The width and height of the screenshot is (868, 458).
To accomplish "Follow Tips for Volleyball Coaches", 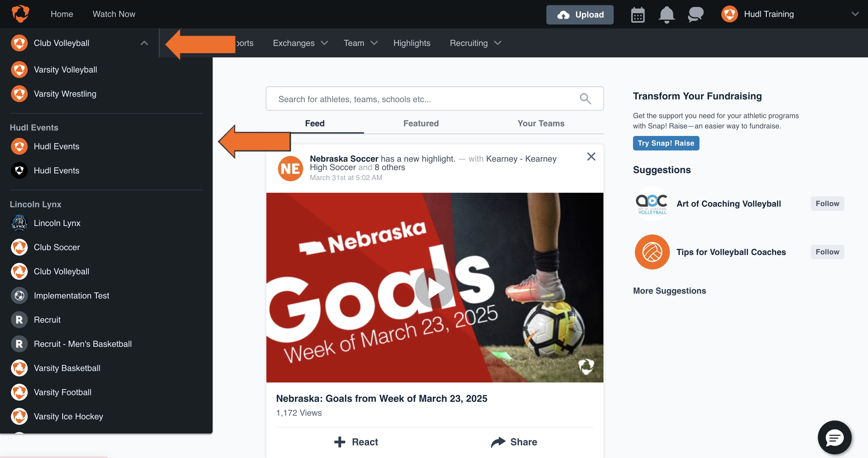I will pyautogui.click(x=828, y=252).
